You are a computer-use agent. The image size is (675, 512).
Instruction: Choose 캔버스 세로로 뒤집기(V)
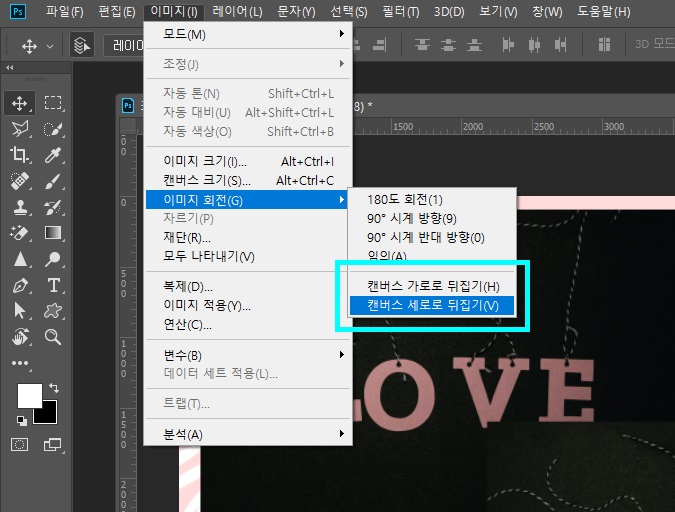[432, 305]
